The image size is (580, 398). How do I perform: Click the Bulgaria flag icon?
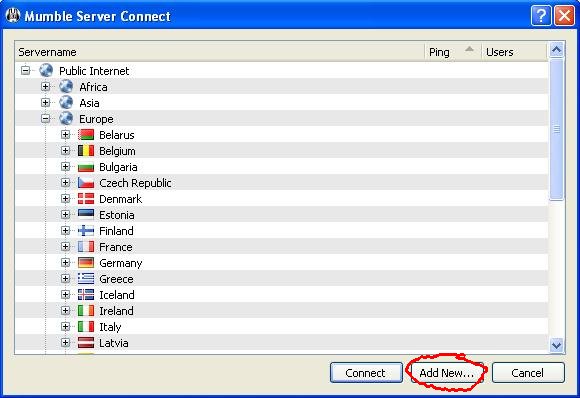pyautogui.click(x=86, y=167)
